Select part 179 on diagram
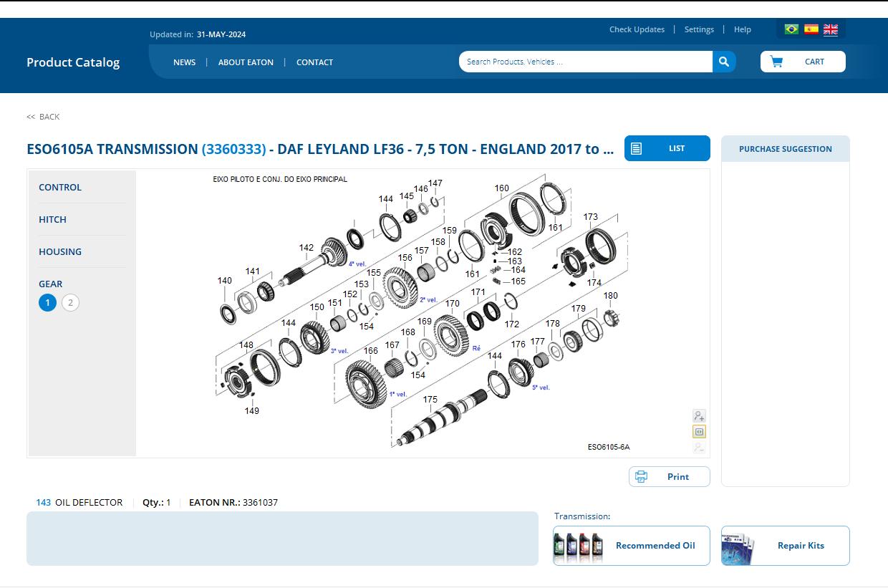Viewport: 888px width, 588px height. tap(579, 309)
